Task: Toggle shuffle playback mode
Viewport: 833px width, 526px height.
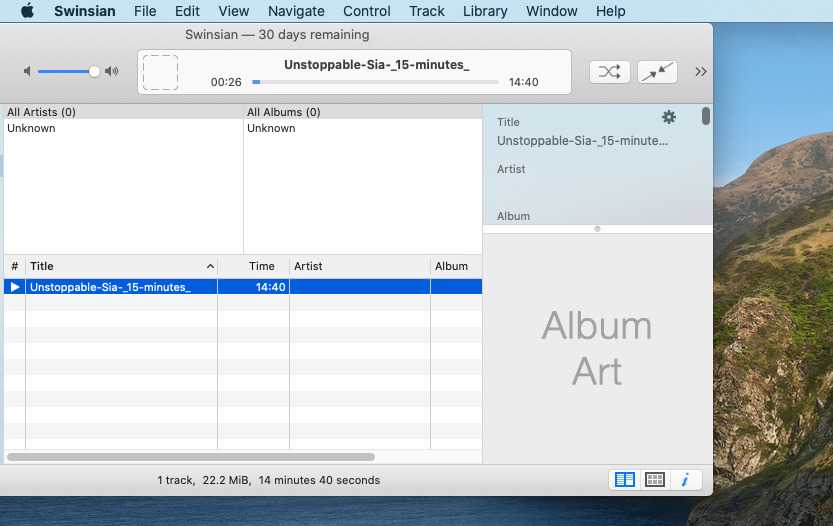Action: pos(609,71)
